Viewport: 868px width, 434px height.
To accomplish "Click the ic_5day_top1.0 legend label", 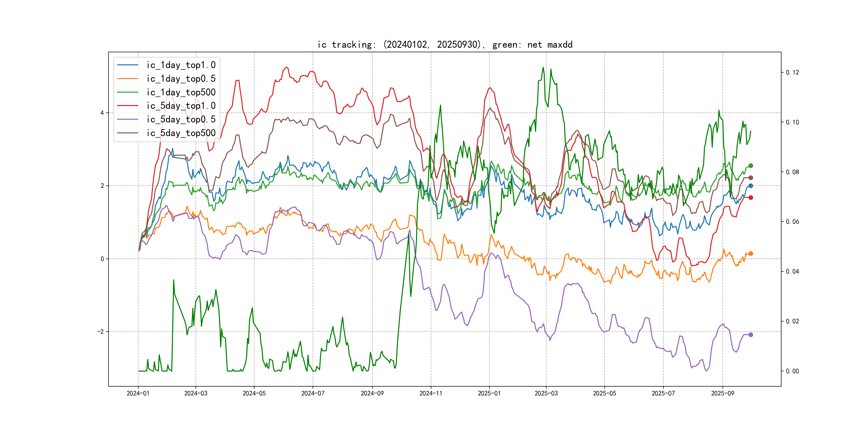I will 181,106.
